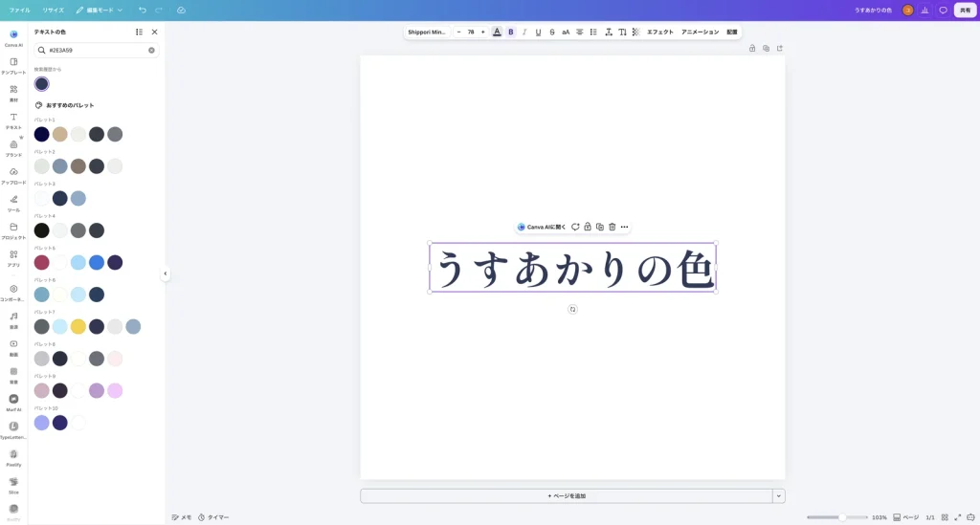
Task: Click the redo arrow in top bar
Action: 159,10
